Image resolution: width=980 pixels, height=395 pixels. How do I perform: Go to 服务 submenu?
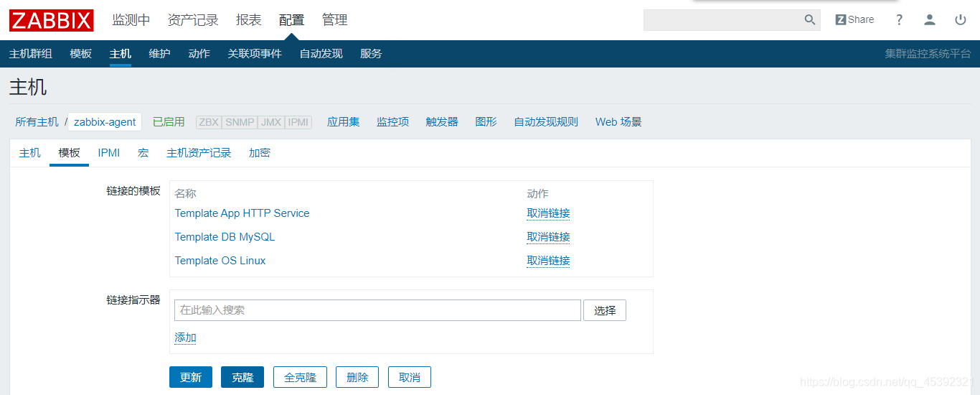click(372, 54)
